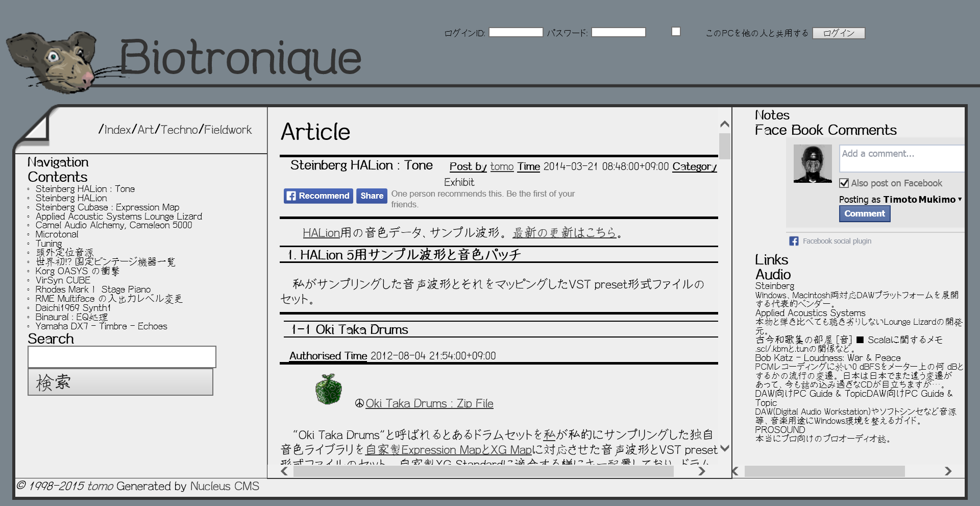Image resolution: width=980 pixels, height=506 pixels.
Task: Open Oki Taka Drums : Zip File
Action: click(x=429, y=403)
